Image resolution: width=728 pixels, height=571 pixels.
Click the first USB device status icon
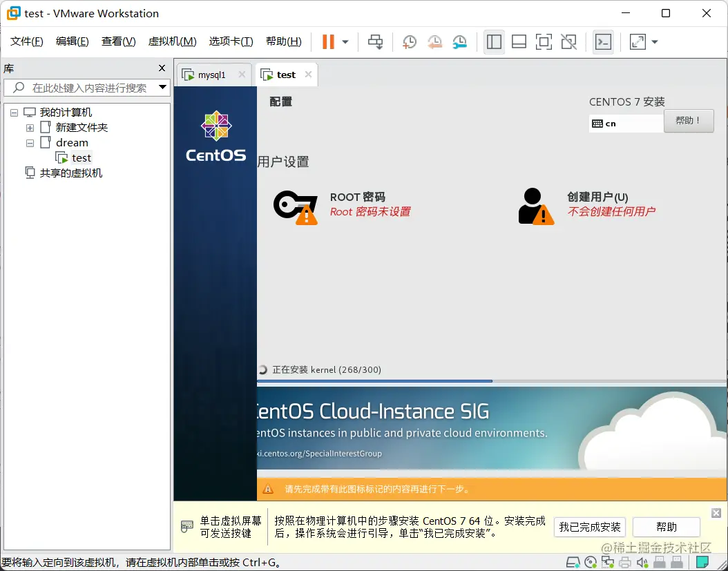[x=660, y=563]
